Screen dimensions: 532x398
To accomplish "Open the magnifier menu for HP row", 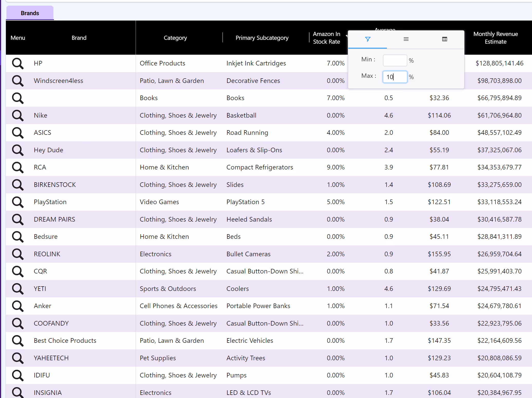I will 18,63.
